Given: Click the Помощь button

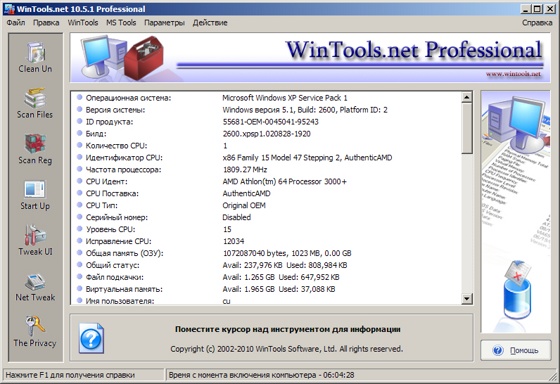Looking at the screenshot, I should 516,350.
